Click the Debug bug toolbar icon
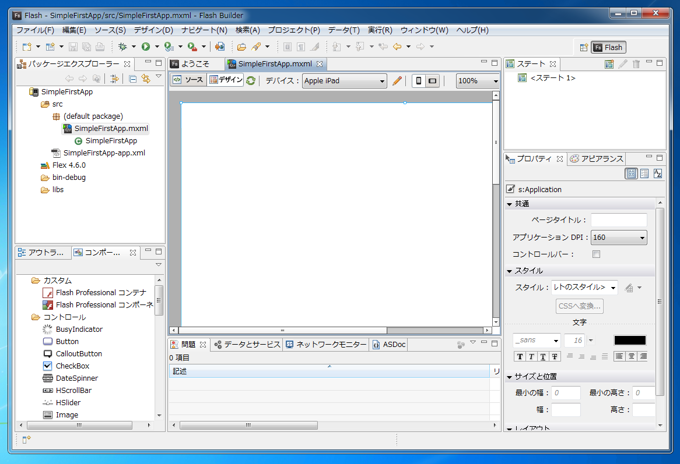This screenshot has width=680, height=464. [122, 46]
